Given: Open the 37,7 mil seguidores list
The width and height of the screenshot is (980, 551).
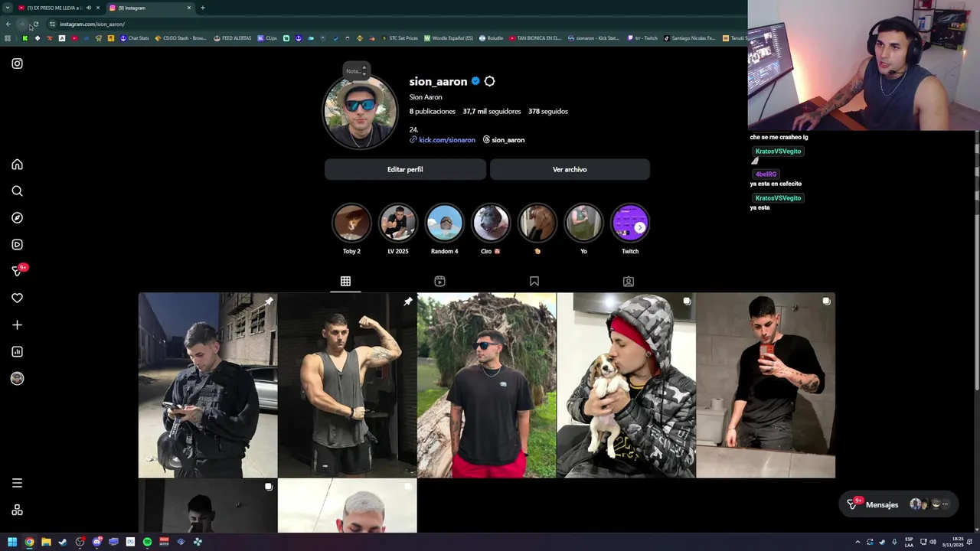Looking at the screenshot, I should point(492,112).
